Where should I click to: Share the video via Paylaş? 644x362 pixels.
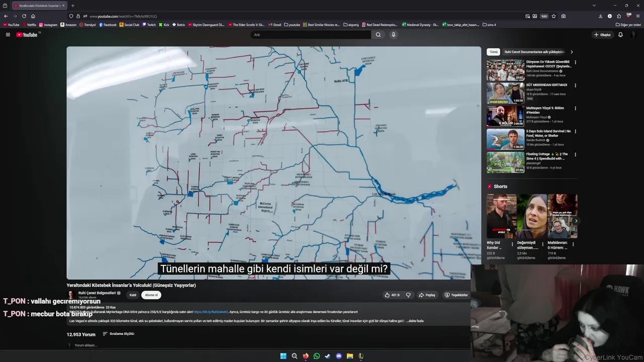point(427,295)
